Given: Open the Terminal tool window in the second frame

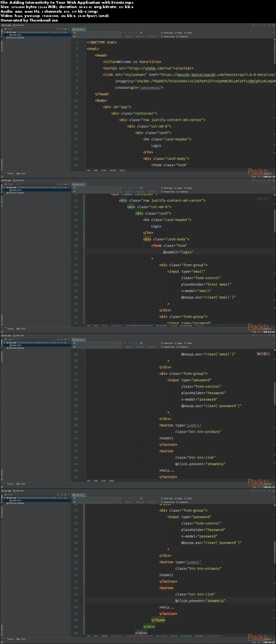Looking at the screenshot, I should tap(10, 329).
